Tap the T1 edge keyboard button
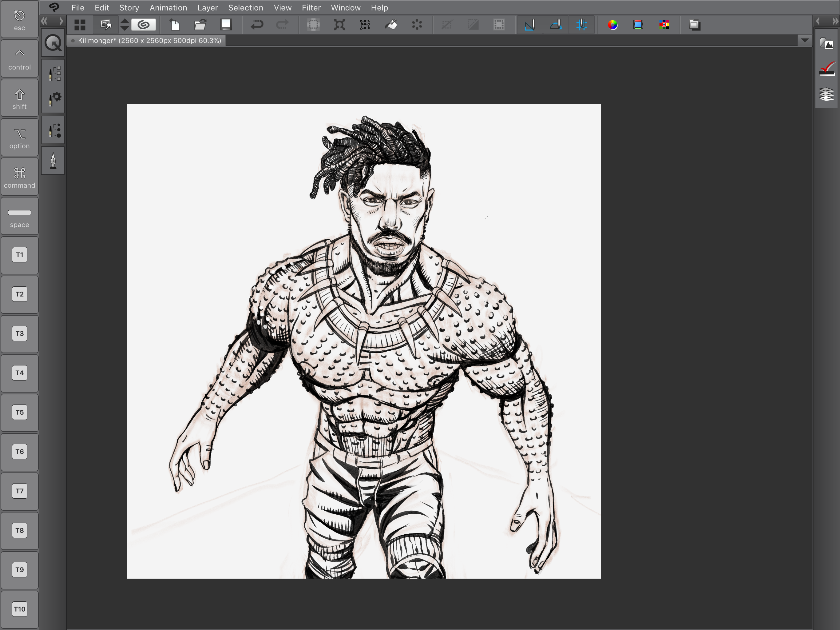Image resolution: width=840 pixels, height=630 pixels. [x=19, y=255]
